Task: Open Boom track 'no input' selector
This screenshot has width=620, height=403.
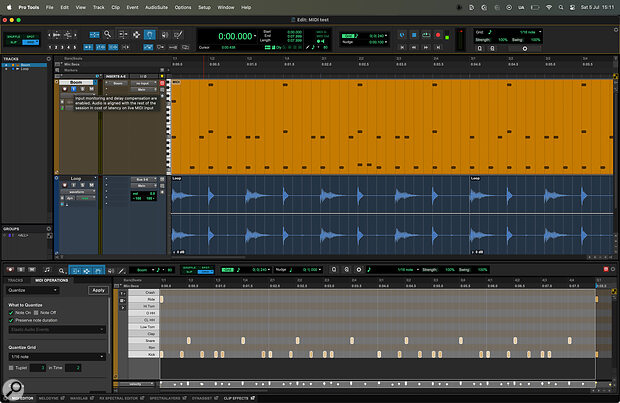Action: (143, 83)
